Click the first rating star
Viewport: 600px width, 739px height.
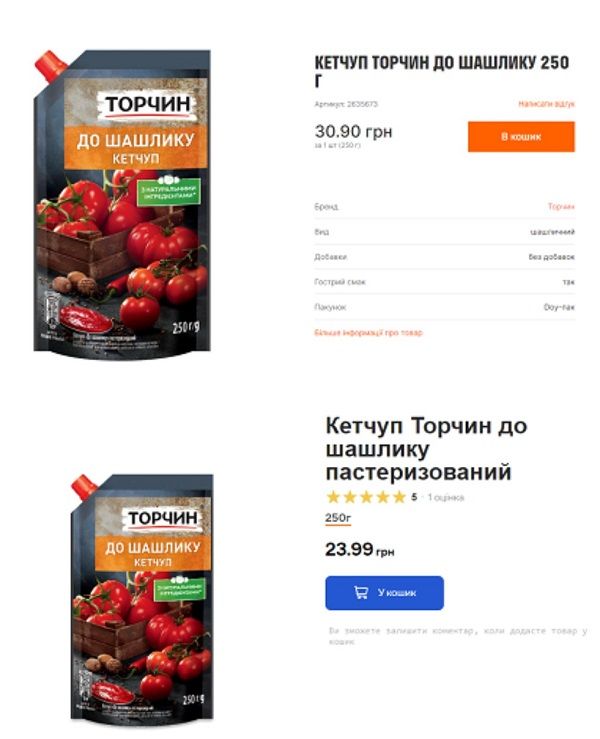coord(333,497)
